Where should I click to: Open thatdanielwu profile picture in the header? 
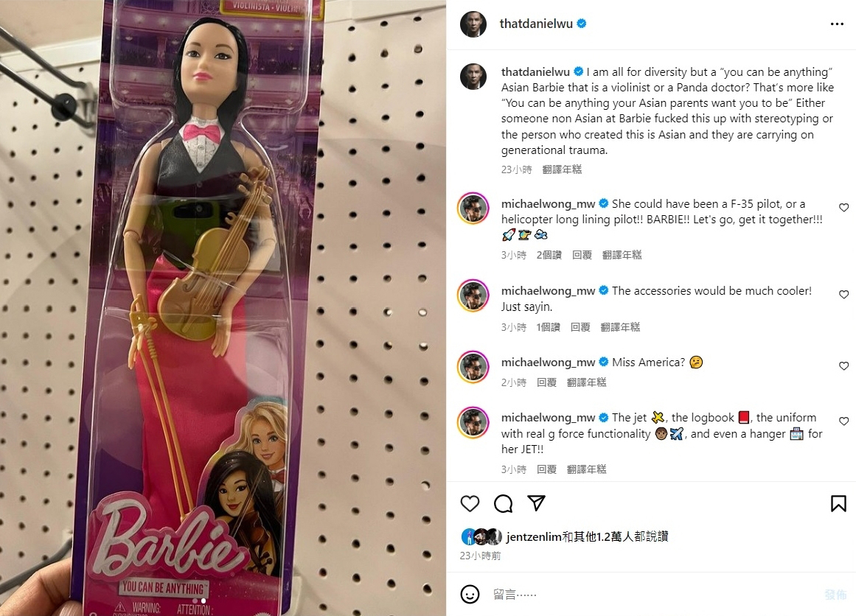tap(473, 24)
